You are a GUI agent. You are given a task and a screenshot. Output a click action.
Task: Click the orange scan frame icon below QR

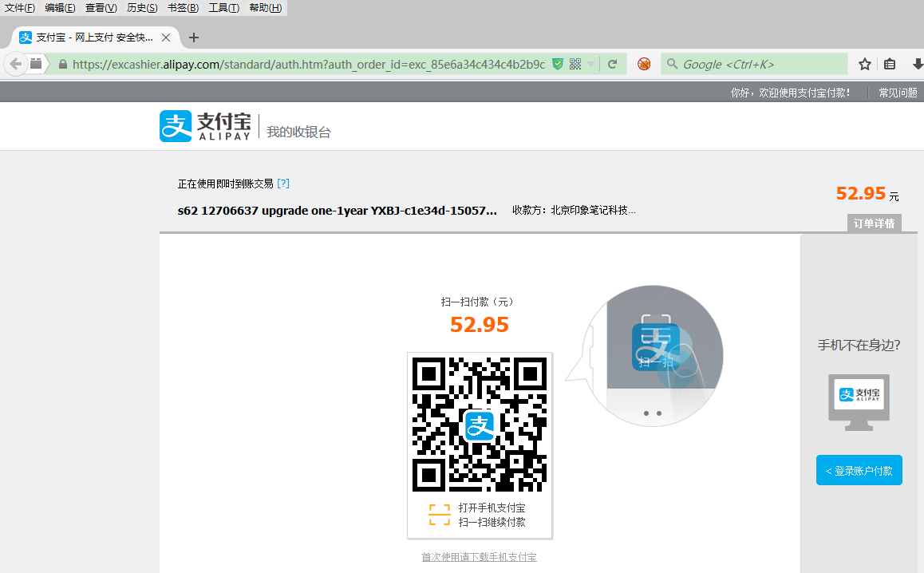point(440,515)
